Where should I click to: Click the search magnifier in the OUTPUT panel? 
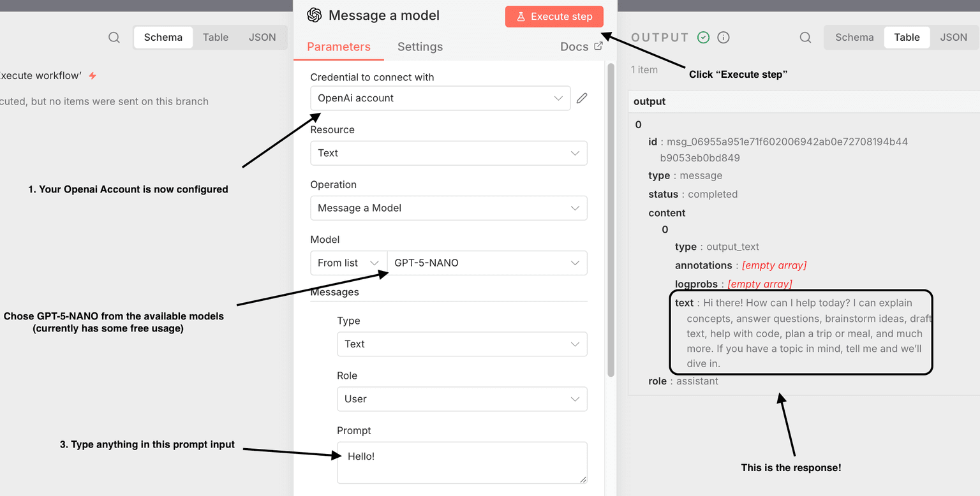pos(805,37)
